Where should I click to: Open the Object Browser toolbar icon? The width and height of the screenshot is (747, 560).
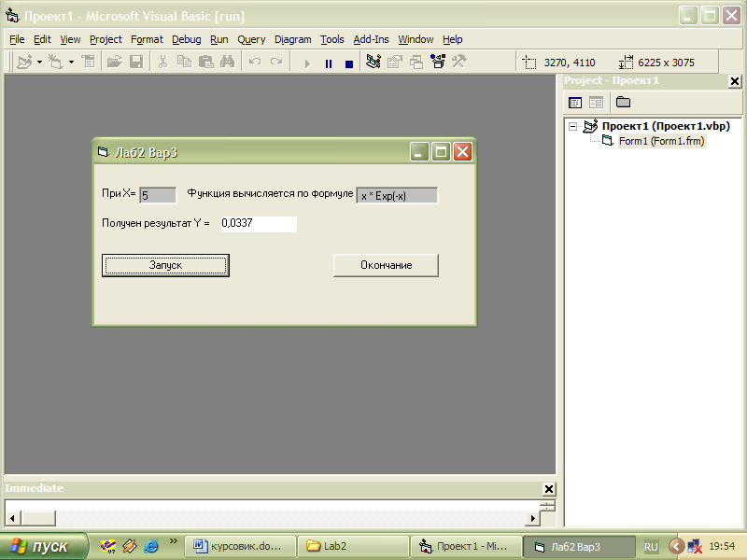[x=438, y=62]
